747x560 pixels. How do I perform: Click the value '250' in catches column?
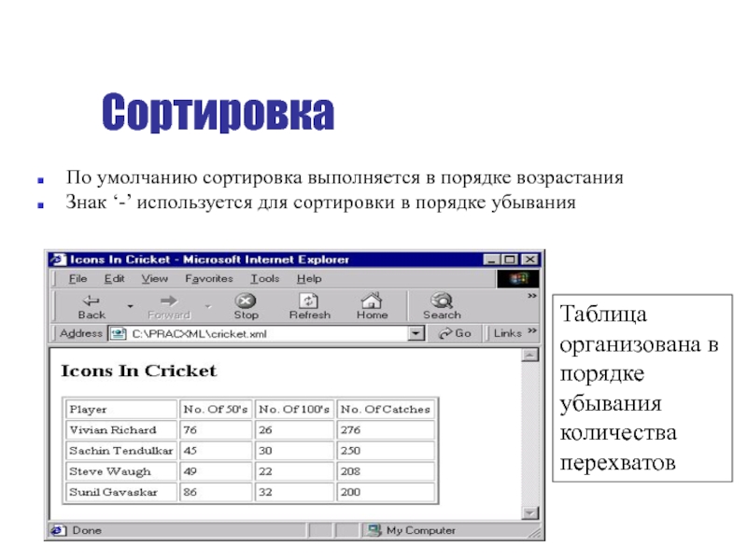351,451
